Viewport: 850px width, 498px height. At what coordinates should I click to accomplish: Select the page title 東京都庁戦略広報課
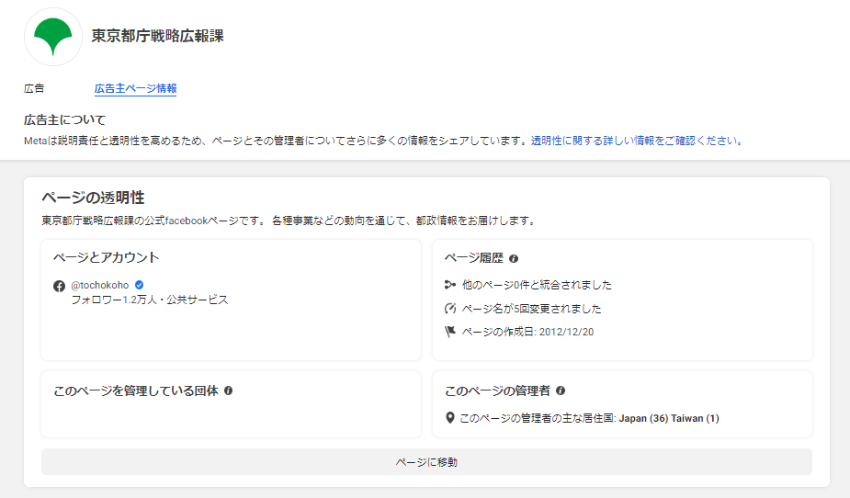click(158, 36)
